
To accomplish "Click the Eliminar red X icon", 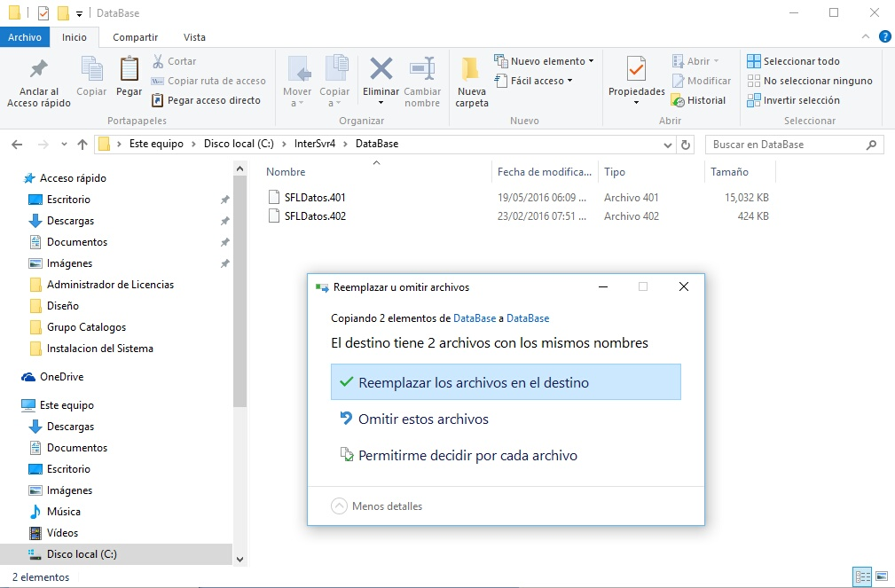I will 381,69.
